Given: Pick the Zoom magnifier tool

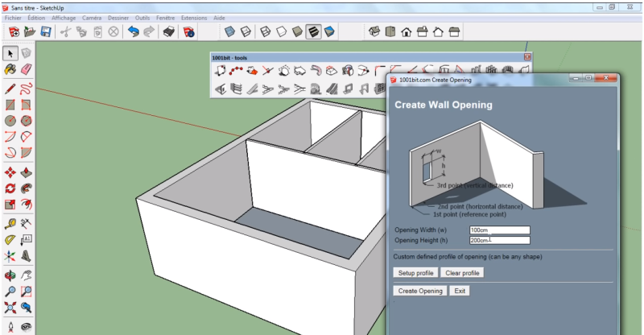Looking at the screenshot, I should [10, 292].
